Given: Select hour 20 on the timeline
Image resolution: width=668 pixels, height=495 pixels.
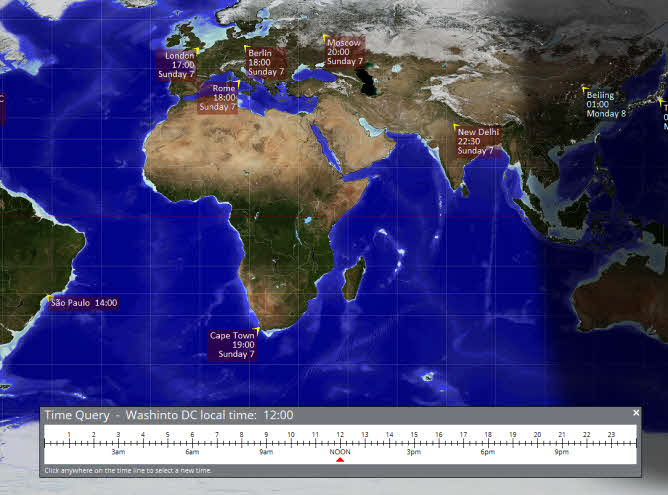Looking at the screenshot, I should [x=538, y=435].
